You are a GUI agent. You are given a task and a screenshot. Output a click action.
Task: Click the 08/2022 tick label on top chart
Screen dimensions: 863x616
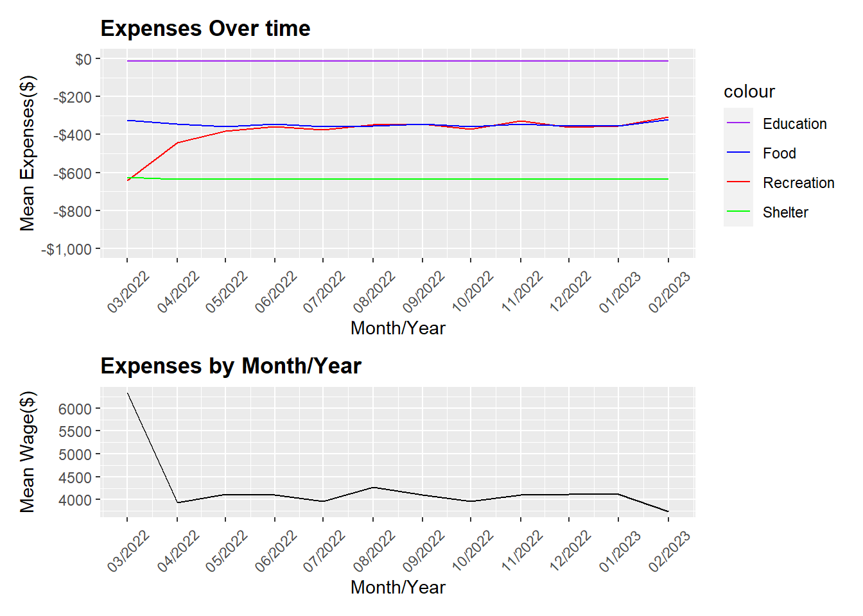click(374, 292)
